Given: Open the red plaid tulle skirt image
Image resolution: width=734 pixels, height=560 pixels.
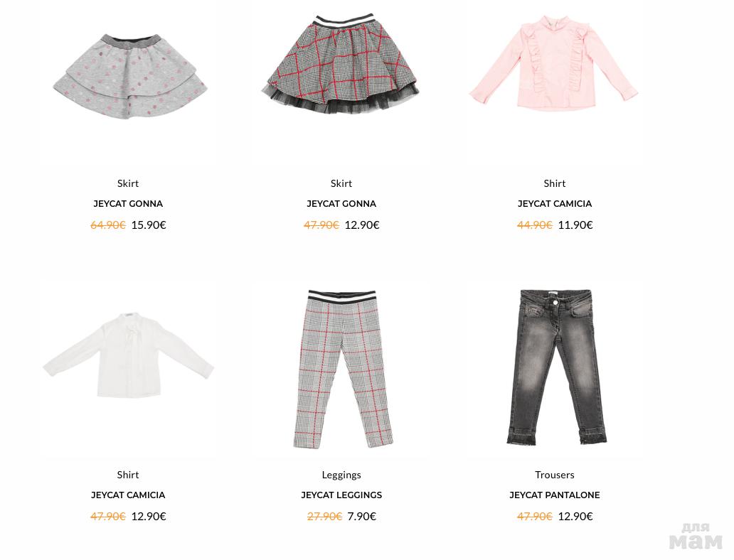Looking at the screenshot, I should click(340, 64).
